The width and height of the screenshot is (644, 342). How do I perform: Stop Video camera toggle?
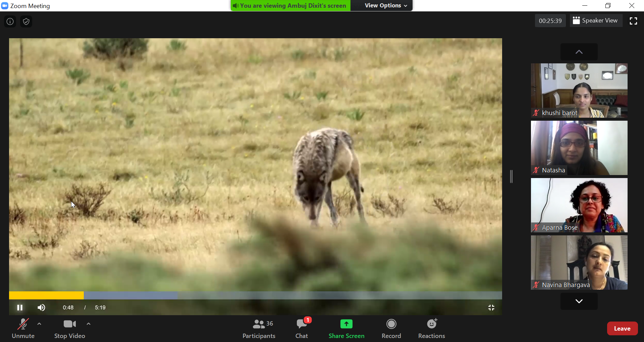click(69, 329)
